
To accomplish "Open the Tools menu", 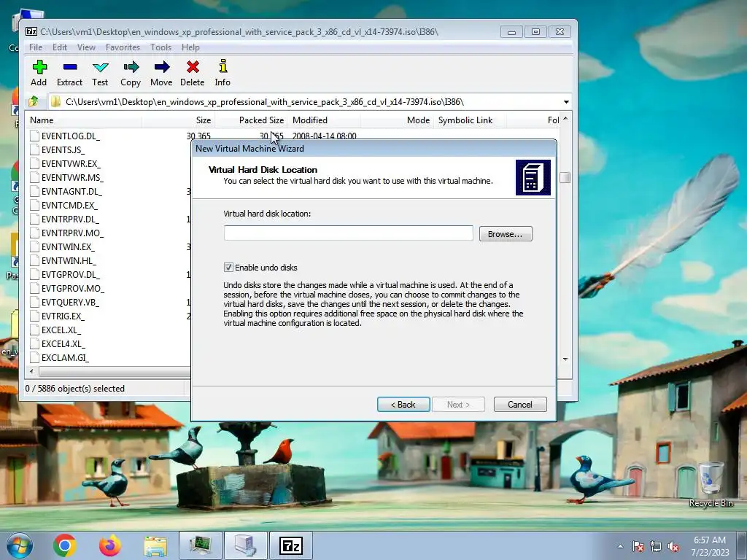I will coord(161,47).
